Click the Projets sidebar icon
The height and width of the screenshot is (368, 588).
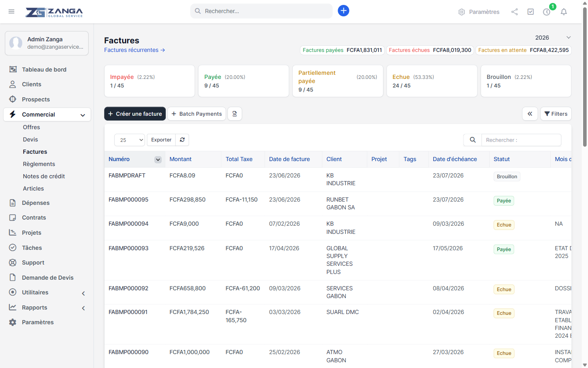click(x=13, y=233)
